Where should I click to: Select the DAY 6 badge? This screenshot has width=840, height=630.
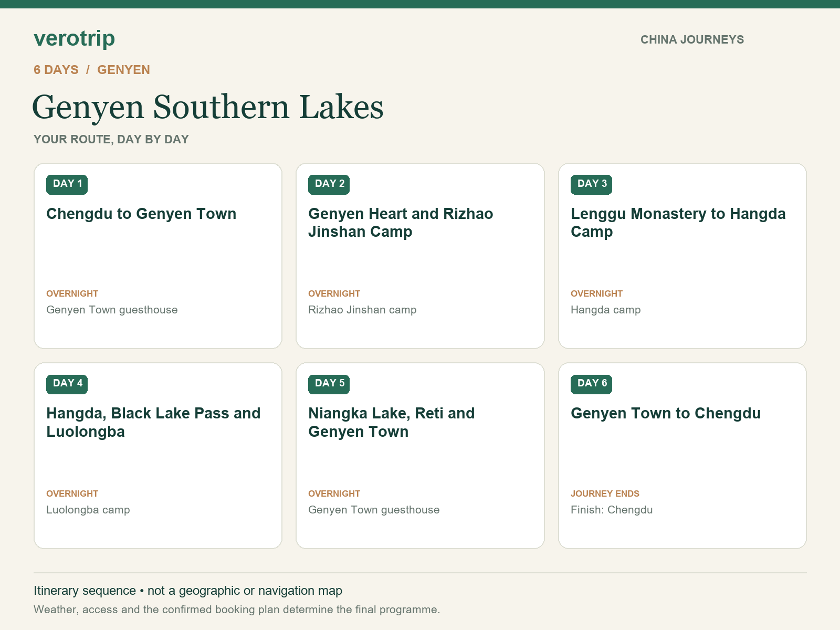592,384
